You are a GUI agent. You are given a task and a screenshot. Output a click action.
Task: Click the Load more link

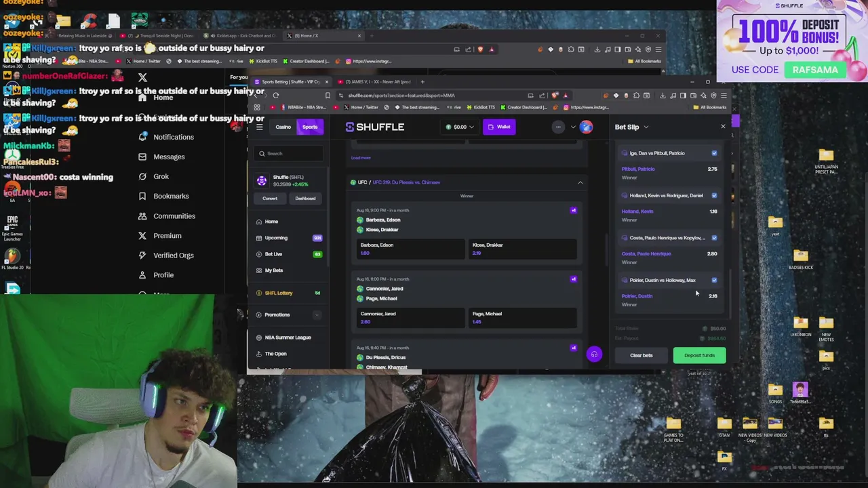[x=361, y=158]
